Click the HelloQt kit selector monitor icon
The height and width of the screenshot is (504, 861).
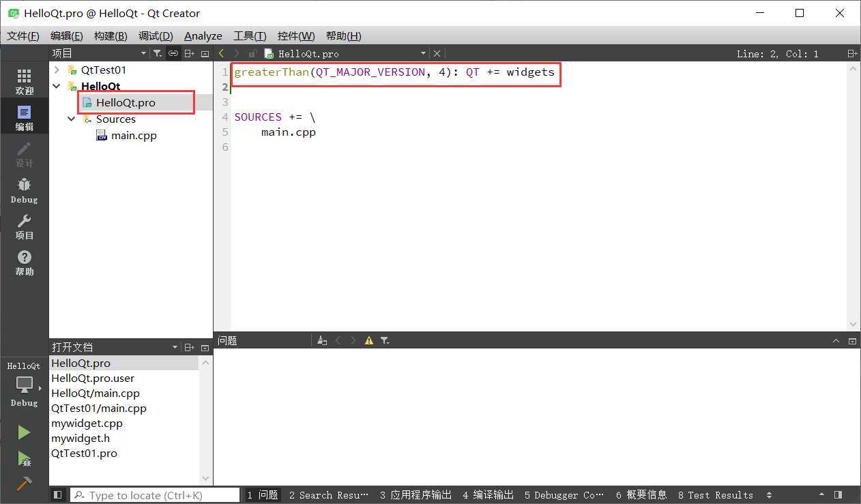click(24, 385)
